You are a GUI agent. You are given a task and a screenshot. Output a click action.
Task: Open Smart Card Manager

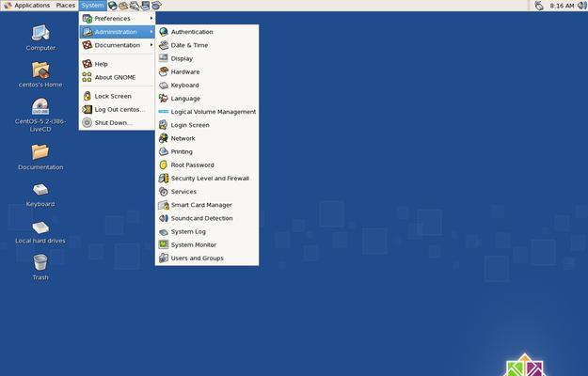(x=207, y=205)
